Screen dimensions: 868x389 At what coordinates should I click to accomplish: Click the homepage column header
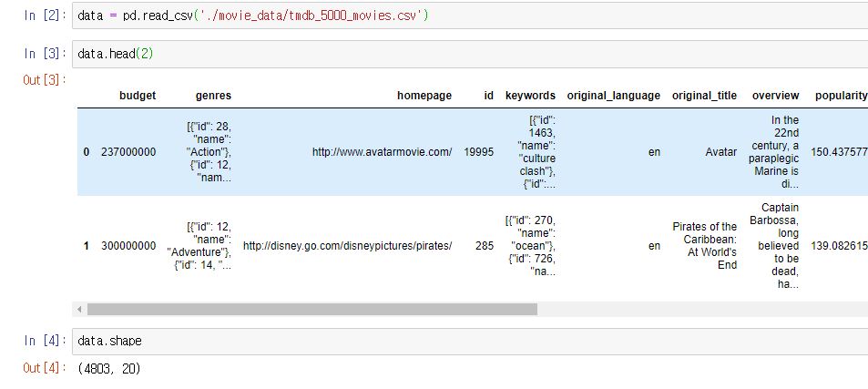tap(424, 95)
